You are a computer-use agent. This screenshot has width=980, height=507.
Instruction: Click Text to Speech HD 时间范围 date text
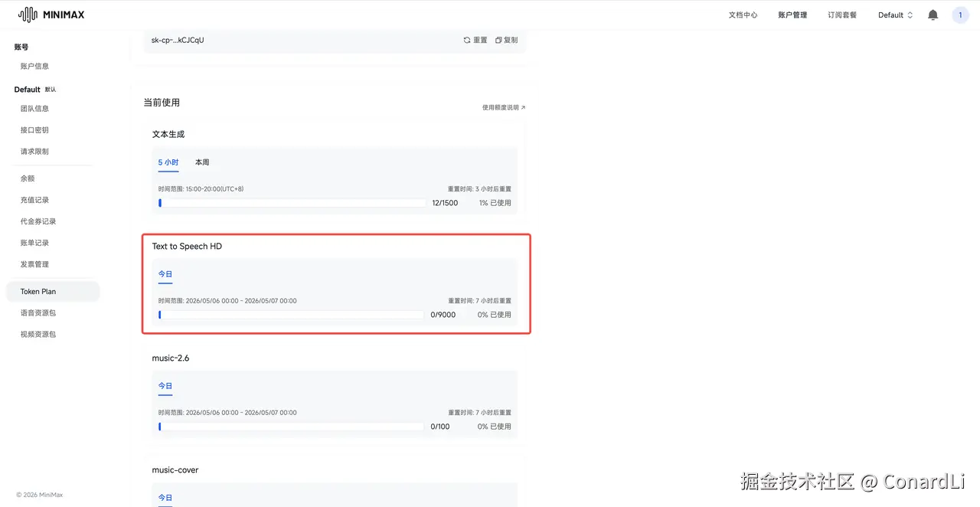pos(227,301)
